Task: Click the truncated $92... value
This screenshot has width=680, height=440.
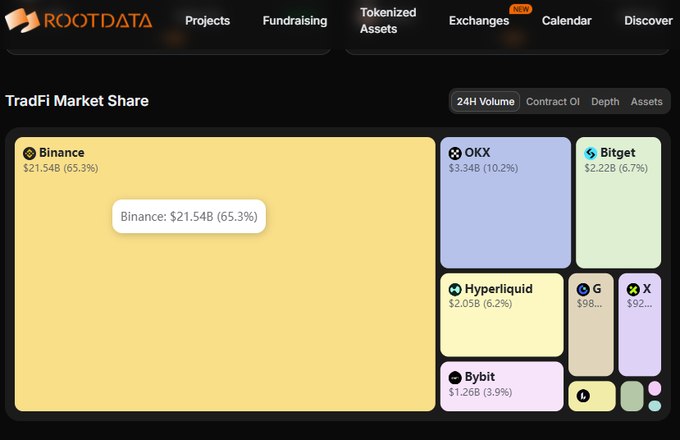Action: tap(639, 303)
